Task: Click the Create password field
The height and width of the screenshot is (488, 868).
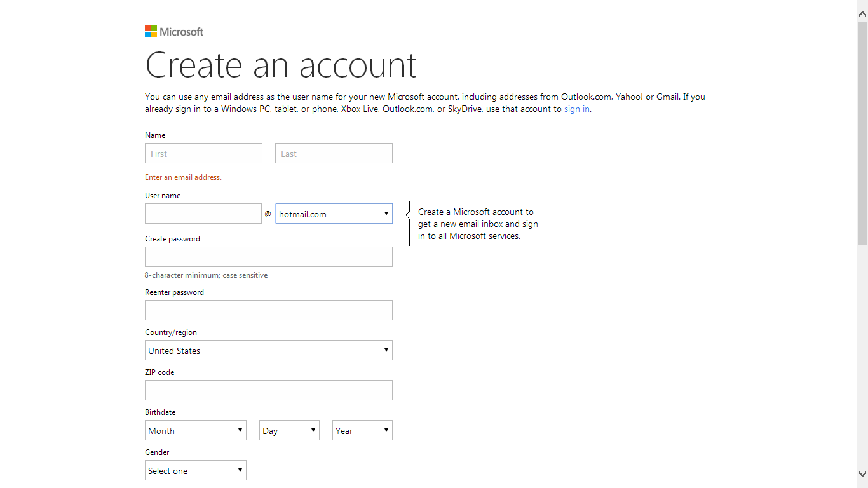Action: pyautogui.click(x=269, y=257)
